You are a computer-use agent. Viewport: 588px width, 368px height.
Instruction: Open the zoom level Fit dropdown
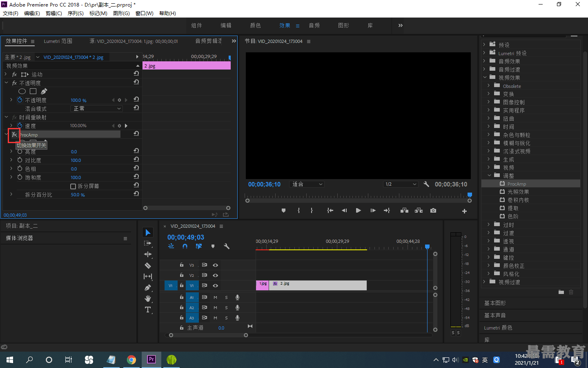307,184
